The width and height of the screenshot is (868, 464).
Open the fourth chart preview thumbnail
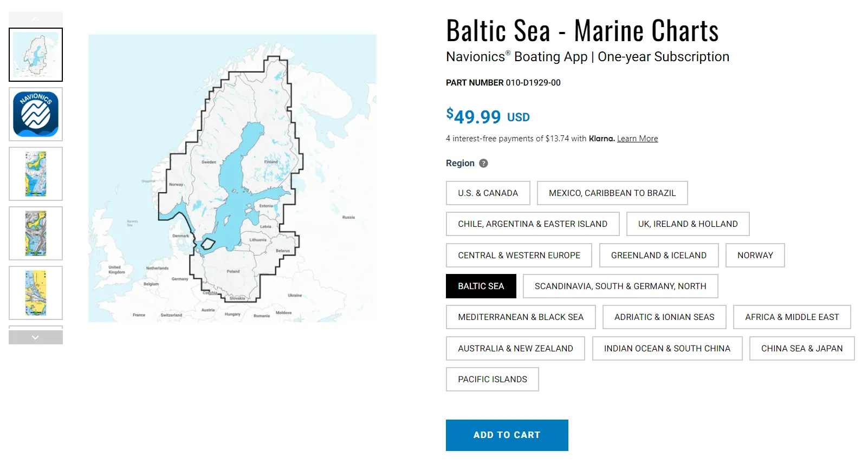pyautogui.click(x=36, y=233)
